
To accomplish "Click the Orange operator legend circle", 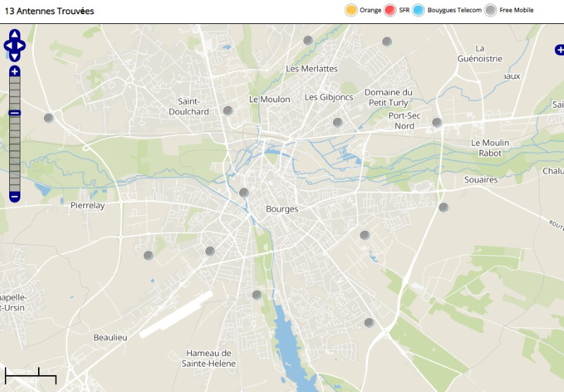I will [350, 10].
